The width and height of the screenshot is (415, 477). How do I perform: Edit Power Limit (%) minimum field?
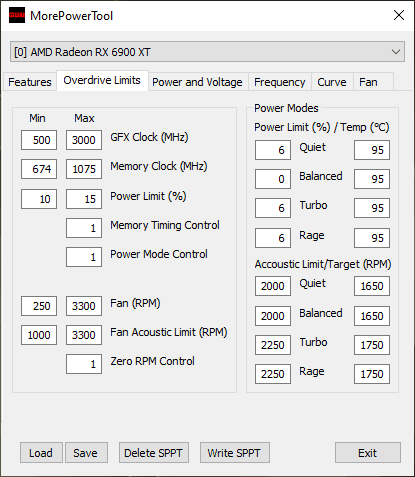coord(39,199)
